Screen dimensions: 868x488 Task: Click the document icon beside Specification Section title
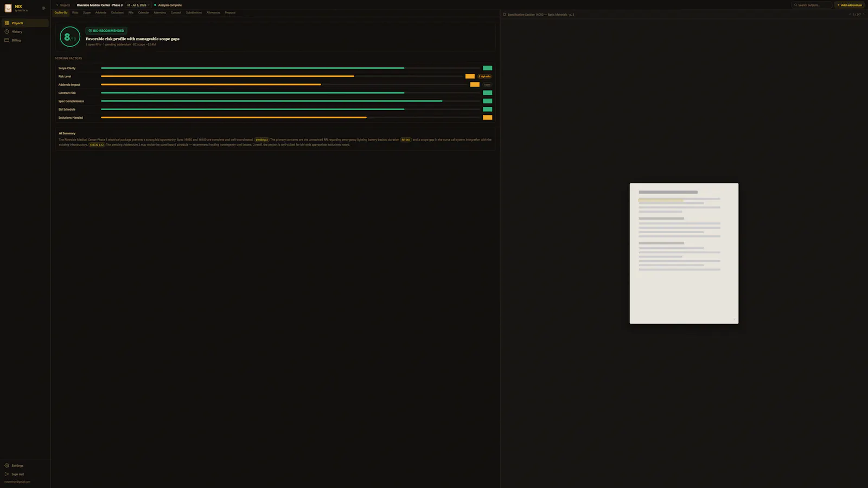[505, 15]
